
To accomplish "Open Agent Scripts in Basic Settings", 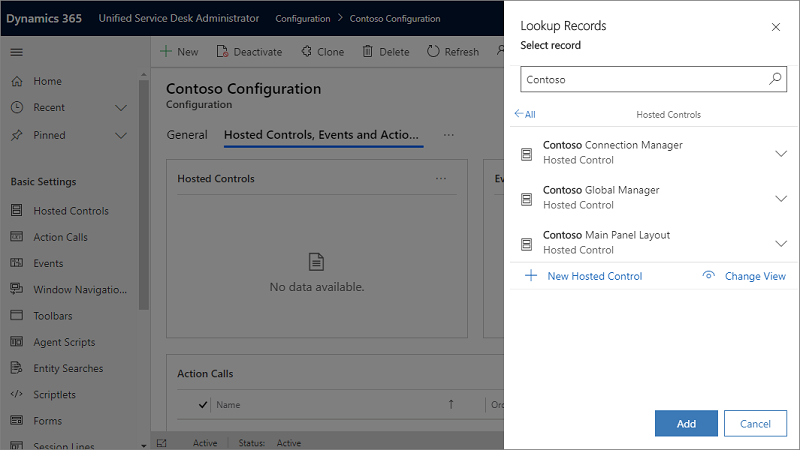I will pos(64,342).
